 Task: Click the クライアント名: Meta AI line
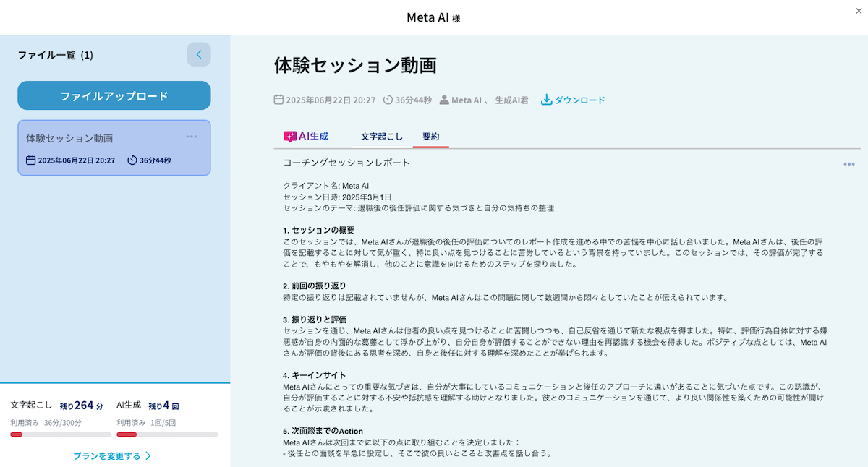pos(325,186)
